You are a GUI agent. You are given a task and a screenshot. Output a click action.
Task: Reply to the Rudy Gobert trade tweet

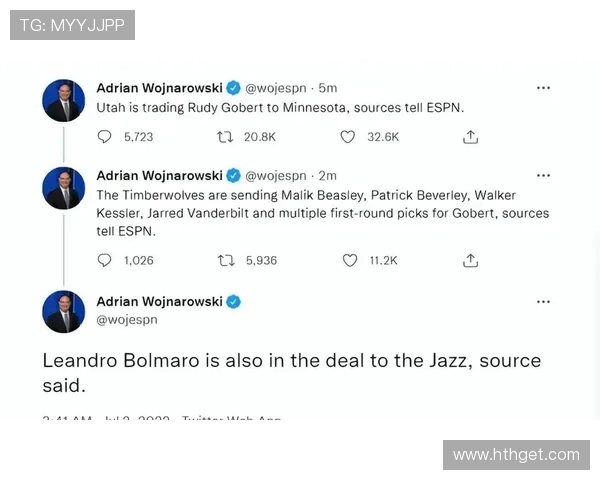pyautogui.click(x=104, y=137)
